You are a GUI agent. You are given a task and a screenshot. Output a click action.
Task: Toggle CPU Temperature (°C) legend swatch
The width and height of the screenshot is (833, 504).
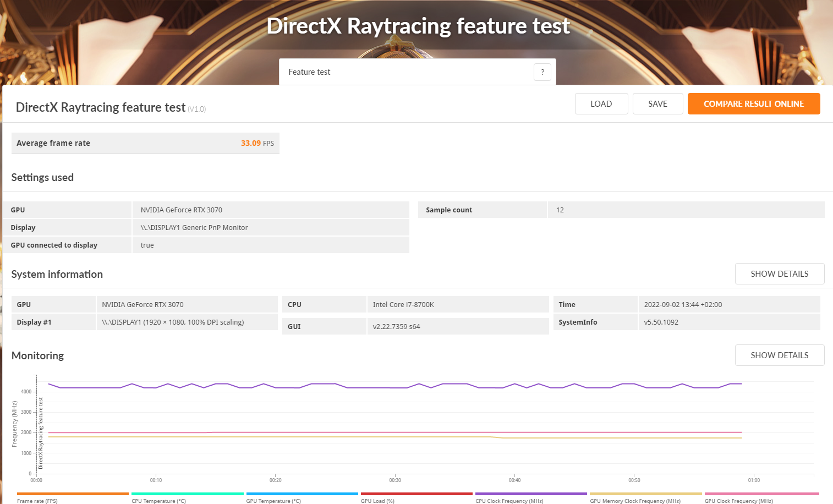187,494
